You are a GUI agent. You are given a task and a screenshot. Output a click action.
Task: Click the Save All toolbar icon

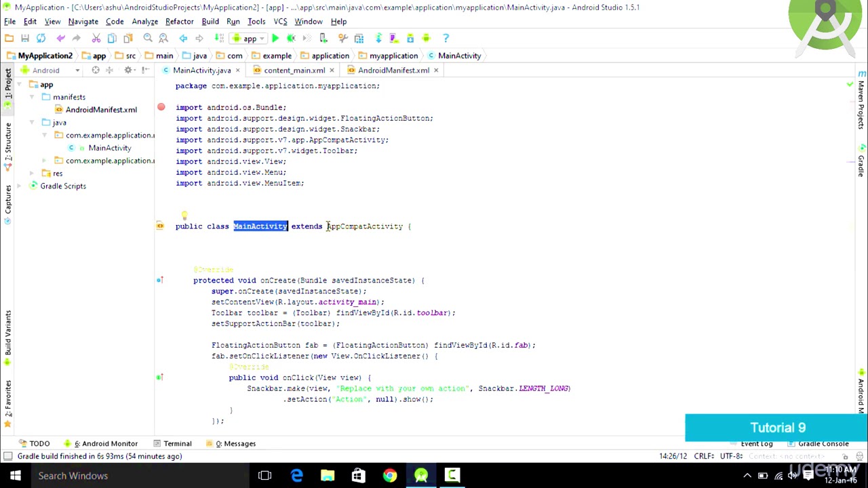click(x=25, y=39)
